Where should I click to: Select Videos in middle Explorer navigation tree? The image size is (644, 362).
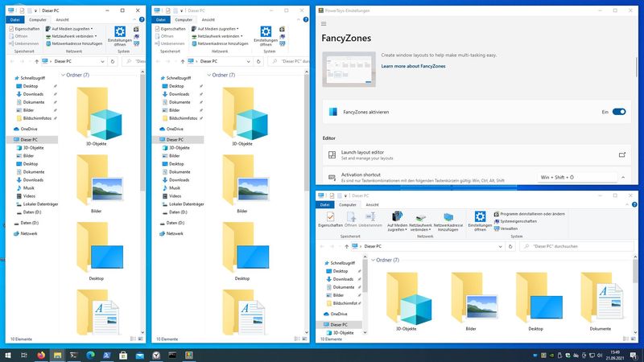pos(171,196)
